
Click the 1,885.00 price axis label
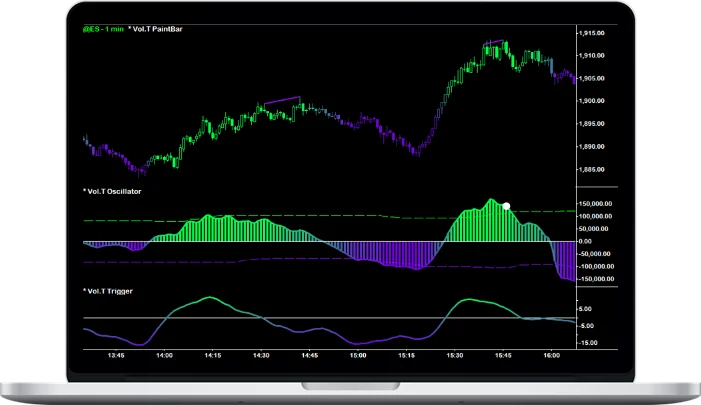pyautogui.click(x=593, y=169)
